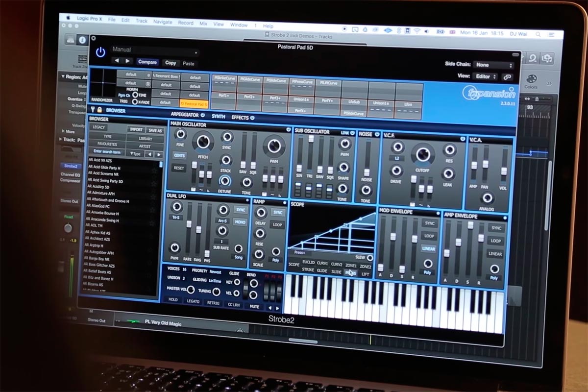588x392 pixels.
Task: Toggle the Sub Oscillator LINK power icon
Action: (353, 133)
